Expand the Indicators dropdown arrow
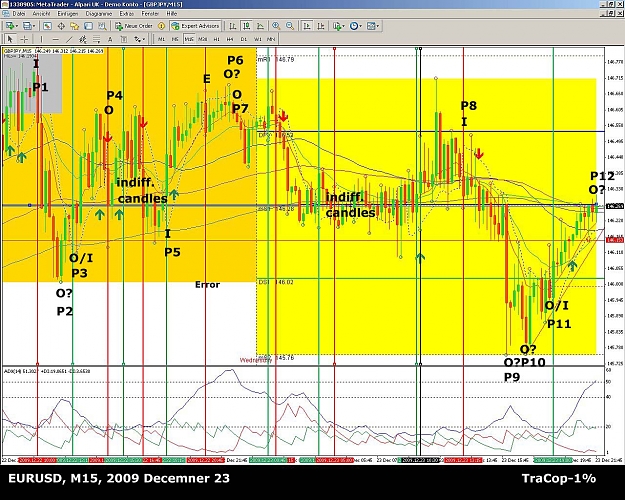Screen dimensions: 625x500 [x=344, y=26]
